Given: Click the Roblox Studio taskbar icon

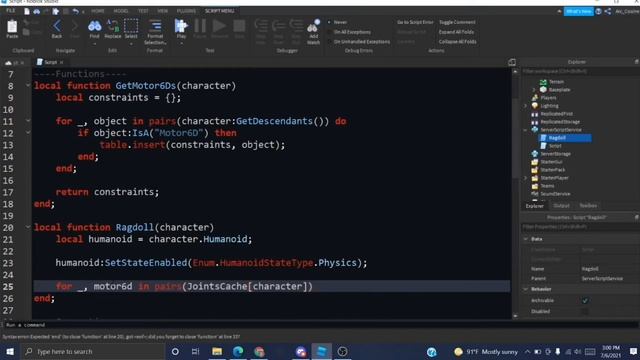Looking at the screenshot, I should click(x=322, y=351).
